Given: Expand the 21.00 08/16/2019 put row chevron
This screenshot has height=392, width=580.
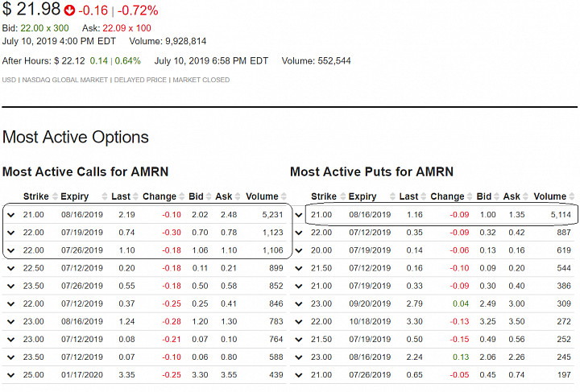Looking at the screenshot, I should (x=299, y=215).
